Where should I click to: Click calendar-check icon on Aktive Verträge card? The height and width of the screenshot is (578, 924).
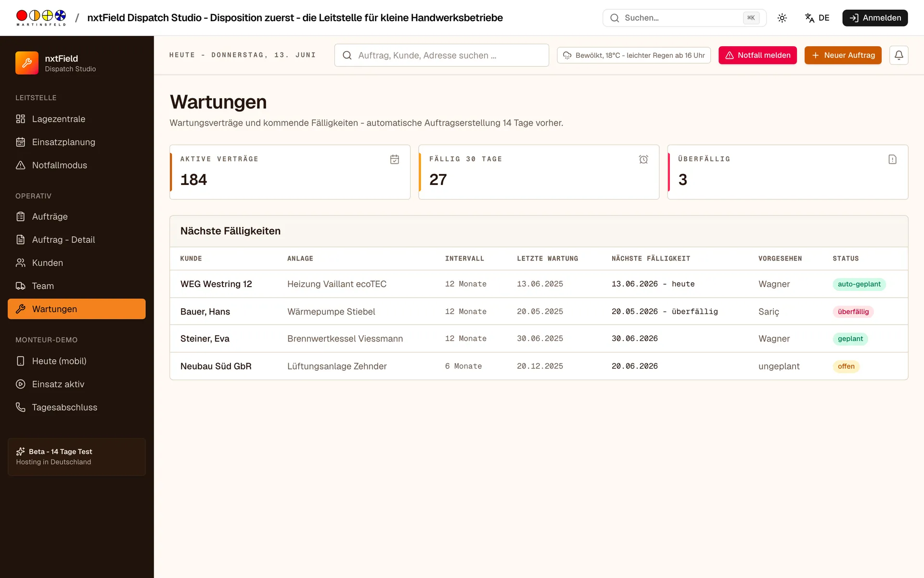pyautogui.click(x=395, y=159)
